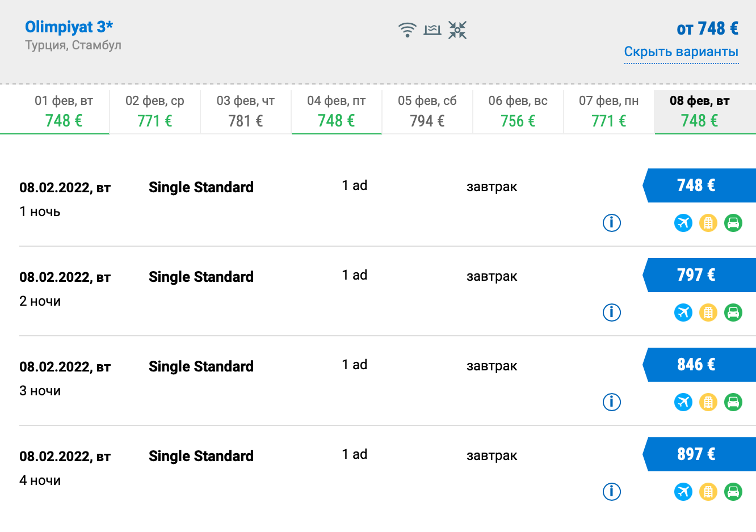Choose the 05 фев, сб date tab

pyautogui.click(x=427, y=112)
